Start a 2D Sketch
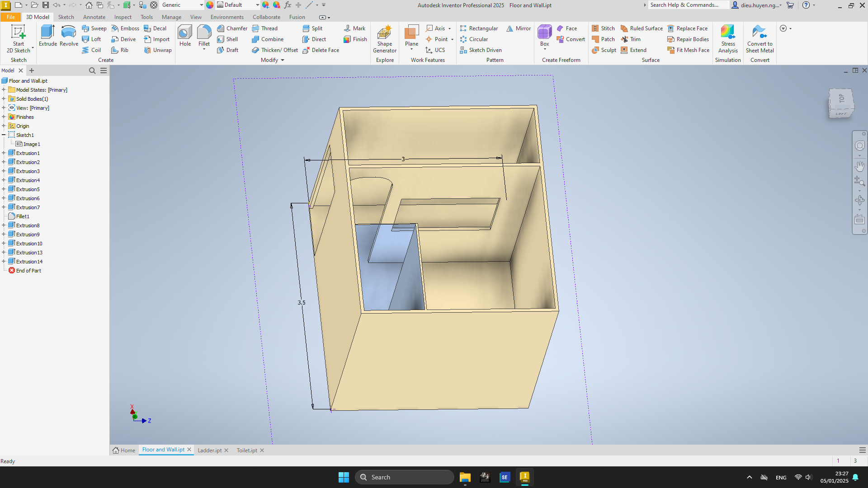This screenshot has width=868, height=488. coord(18,39)
